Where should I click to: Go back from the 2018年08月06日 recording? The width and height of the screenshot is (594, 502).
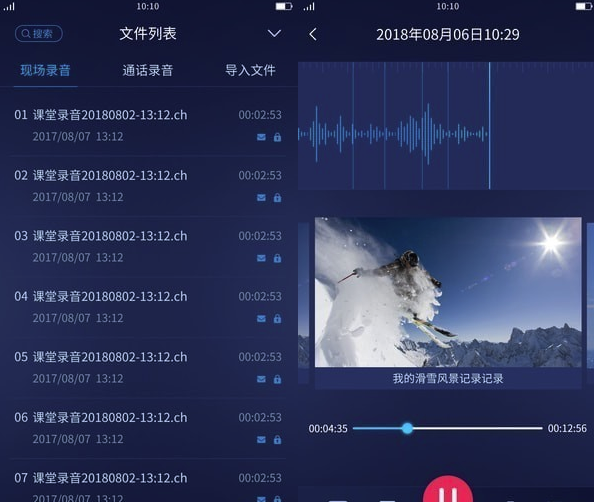(x=313, y=34)
